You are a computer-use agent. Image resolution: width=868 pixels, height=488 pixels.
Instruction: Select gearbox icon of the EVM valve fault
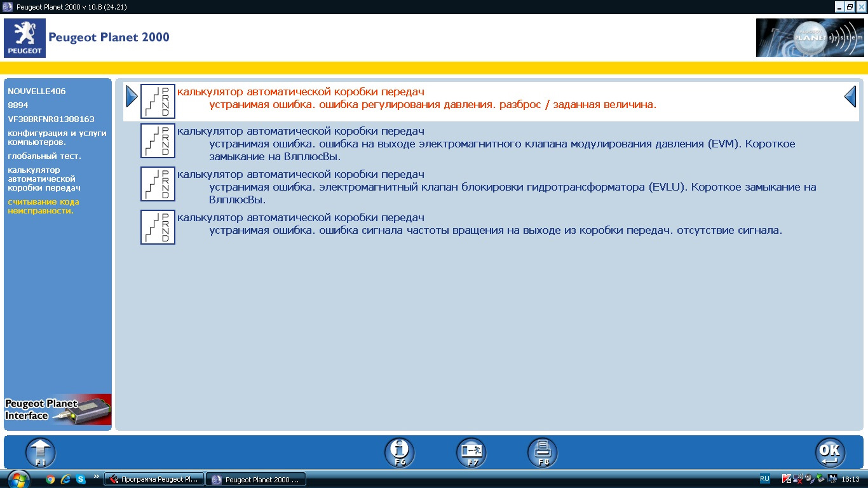click(158, 141)
